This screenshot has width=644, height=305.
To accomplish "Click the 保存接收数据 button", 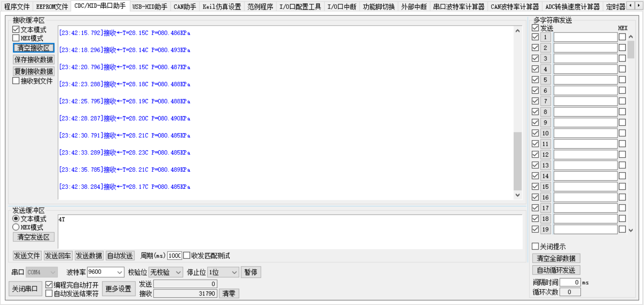I will (x=34, y=59).
